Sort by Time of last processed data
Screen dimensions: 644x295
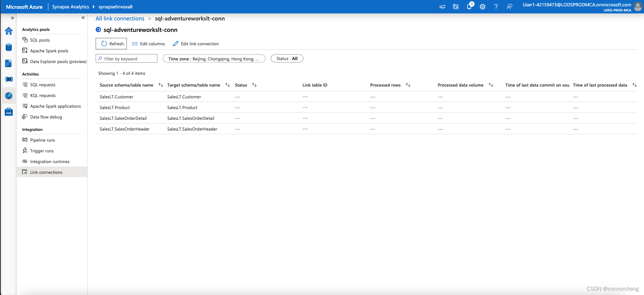634,85
